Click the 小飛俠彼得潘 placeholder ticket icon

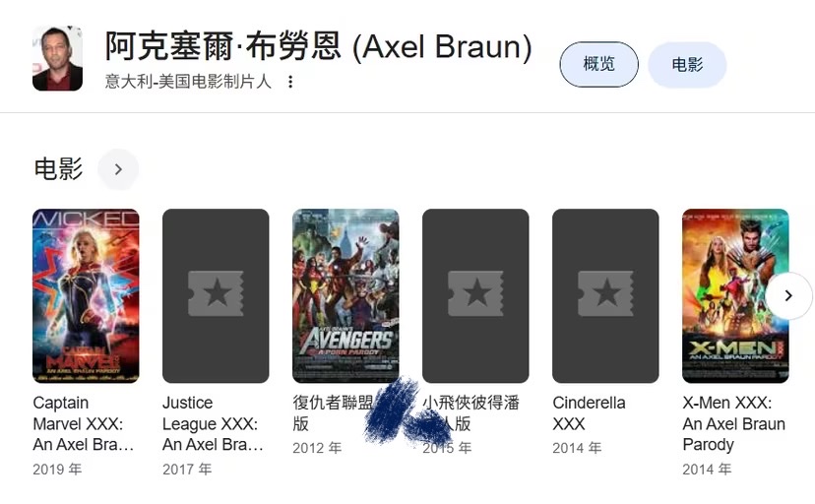[475, 293]
